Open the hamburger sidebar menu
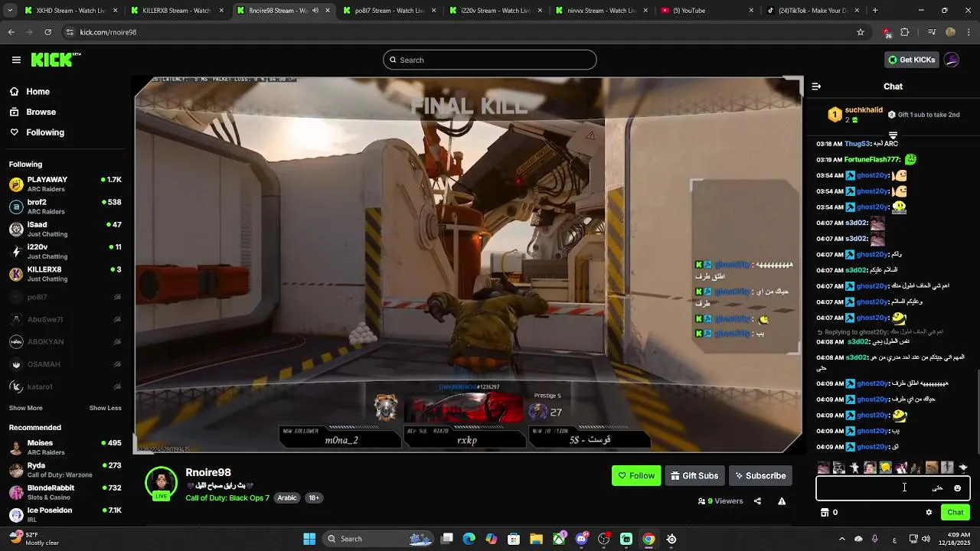 (16, 60)
